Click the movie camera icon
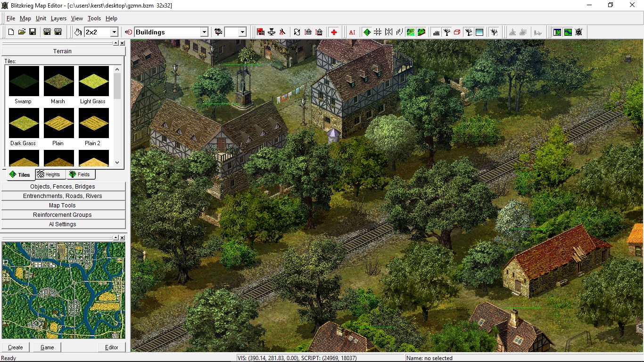The height and width of the screenshot is (362, 644). [218, 32]
